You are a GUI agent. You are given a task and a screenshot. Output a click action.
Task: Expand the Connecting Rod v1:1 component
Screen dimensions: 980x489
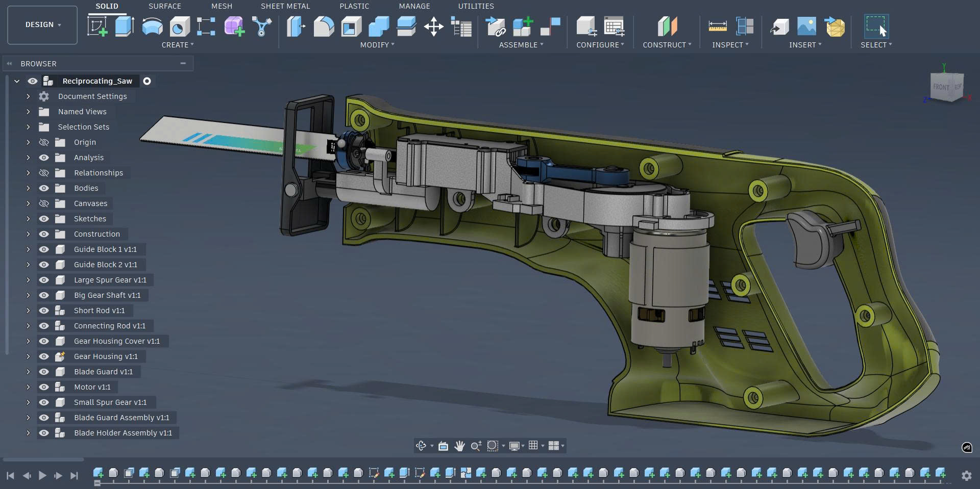click(28, 326)
